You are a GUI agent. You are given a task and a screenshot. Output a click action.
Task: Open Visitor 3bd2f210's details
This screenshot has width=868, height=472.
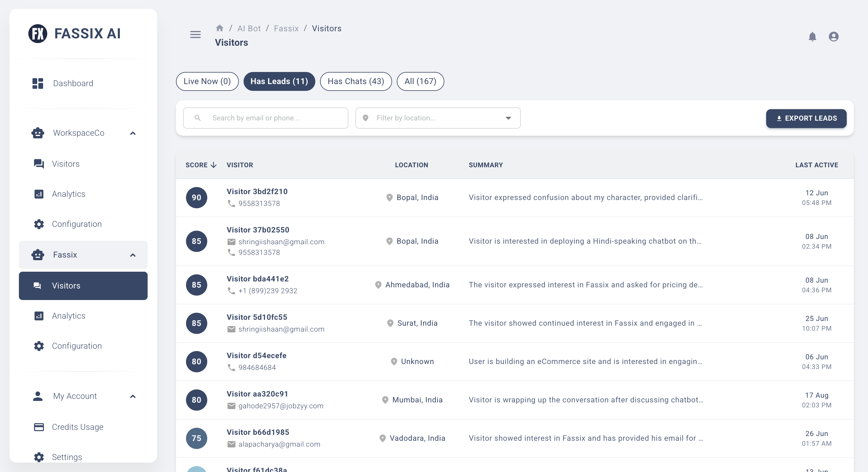coord(257,191)
